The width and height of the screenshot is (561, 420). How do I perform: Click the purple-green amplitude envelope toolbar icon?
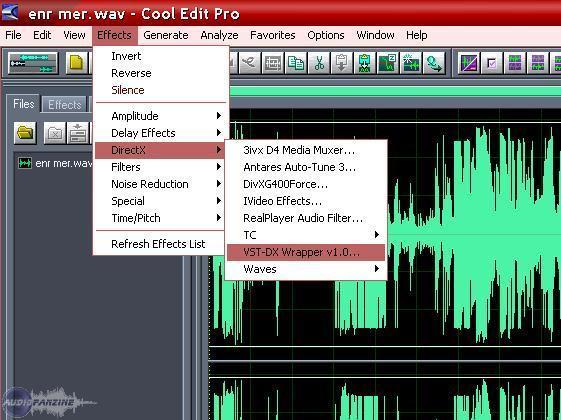click(469, 63)
